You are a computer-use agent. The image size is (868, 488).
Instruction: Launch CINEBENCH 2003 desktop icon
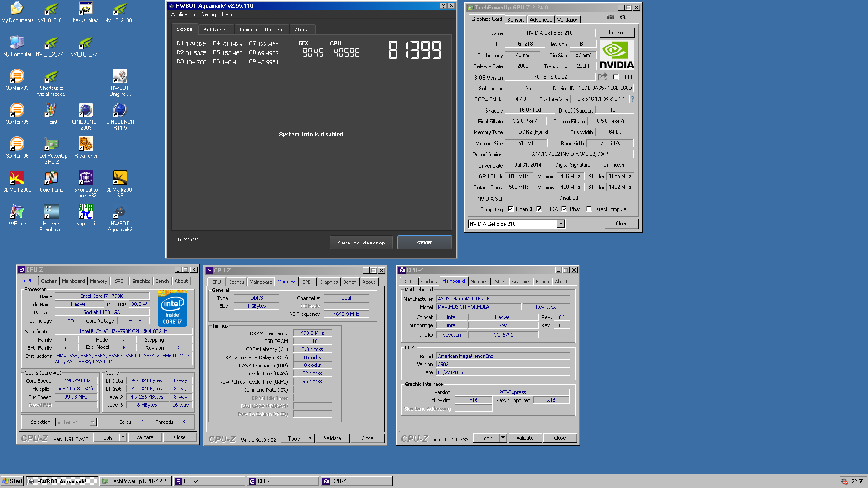click(x=86, y=117)
